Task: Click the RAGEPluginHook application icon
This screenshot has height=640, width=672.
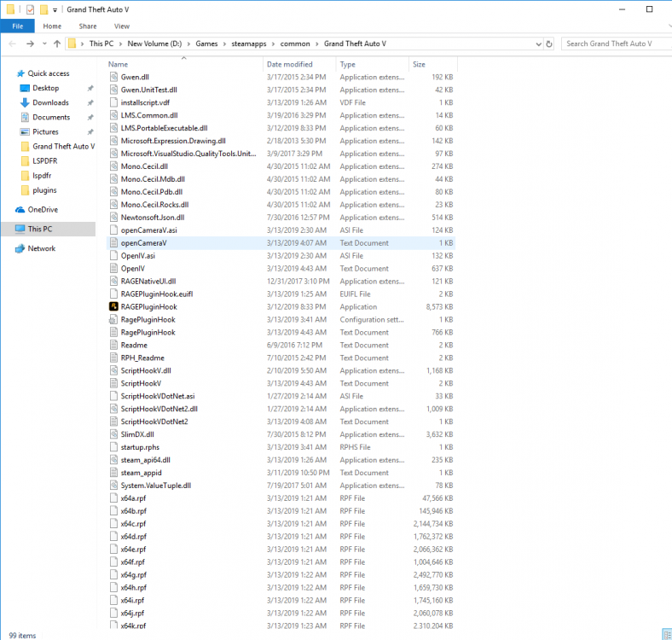Action: tap(113, 306)
